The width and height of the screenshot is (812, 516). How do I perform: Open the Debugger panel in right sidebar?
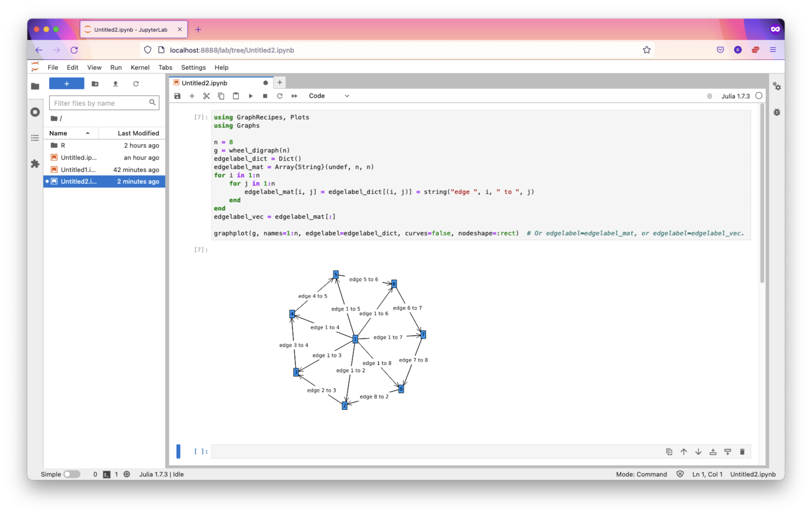pyautogui.click(x=777, y=112)
